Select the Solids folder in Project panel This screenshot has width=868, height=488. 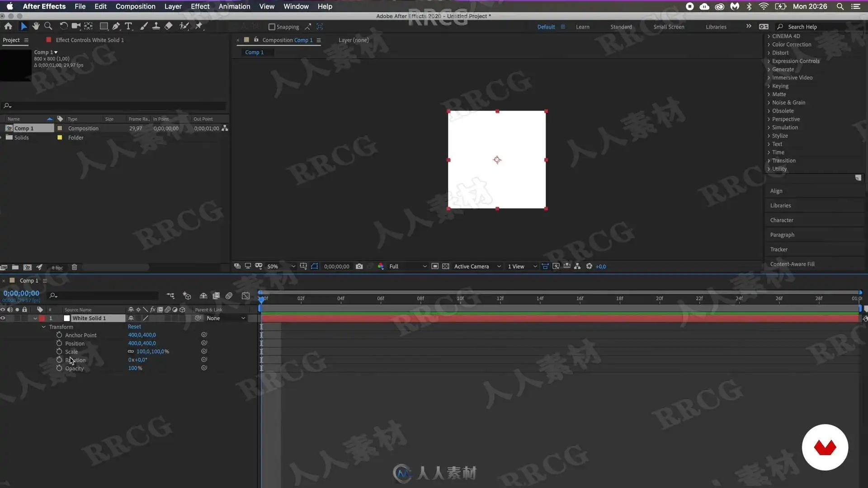21,137
